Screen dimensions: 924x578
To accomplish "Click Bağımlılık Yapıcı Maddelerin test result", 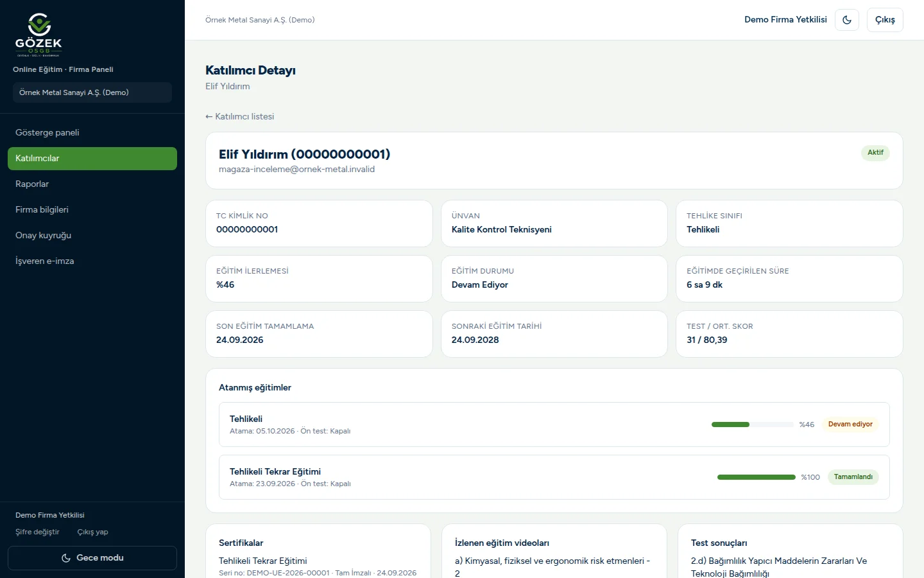I will pos(779,566).
